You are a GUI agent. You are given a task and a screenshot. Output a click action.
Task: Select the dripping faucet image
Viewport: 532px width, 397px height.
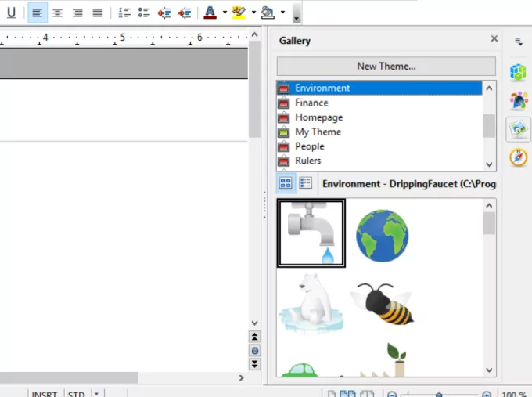point(311,233)
